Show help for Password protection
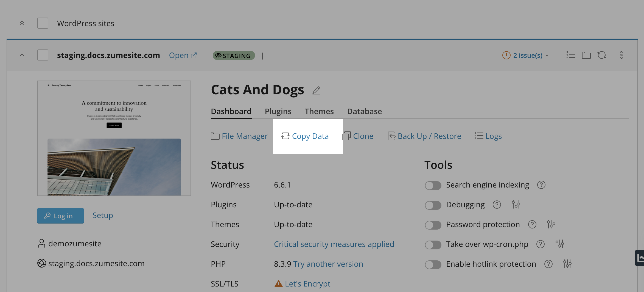The image size is (644, 292). point(532,224)
